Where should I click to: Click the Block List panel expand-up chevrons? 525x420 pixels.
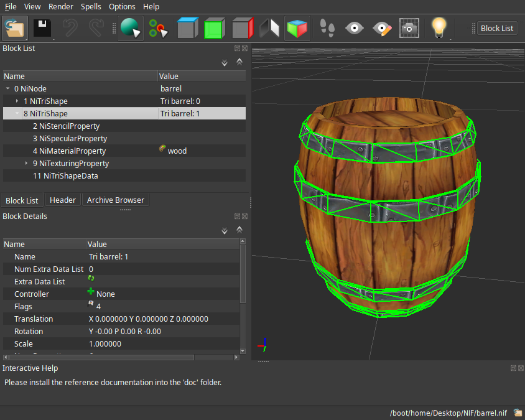pyautogui.click(x=239, y=62)
